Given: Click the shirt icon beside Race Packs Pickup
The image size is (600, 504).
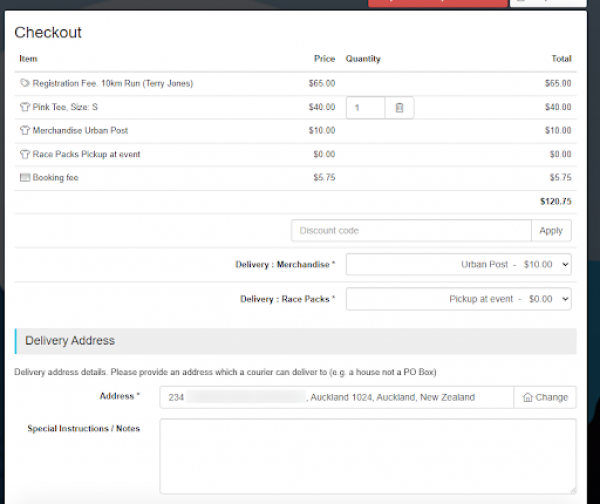Looking at the screenshot, I should (24, 155).
